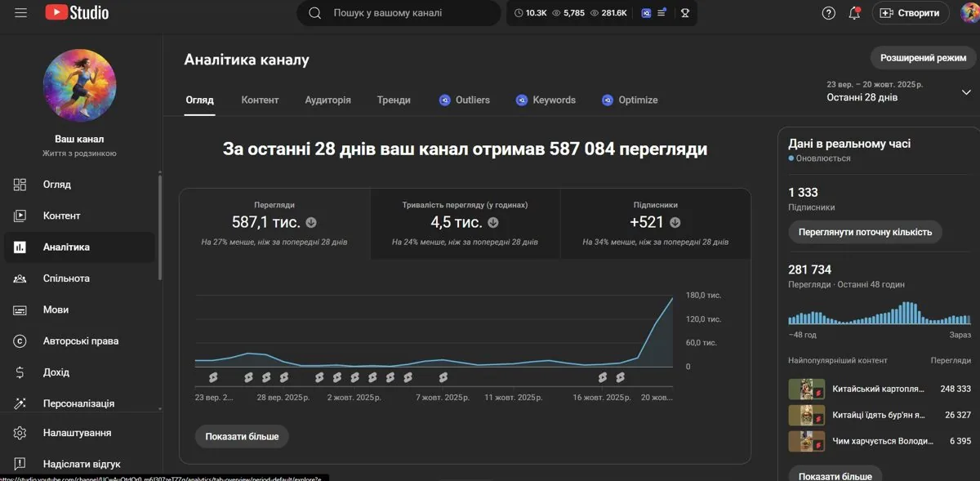This screenshot has width=980, height=481.
Task: Click the eye icon showing 281.6K
Action: pyautogui.click(x=594, y=13)
